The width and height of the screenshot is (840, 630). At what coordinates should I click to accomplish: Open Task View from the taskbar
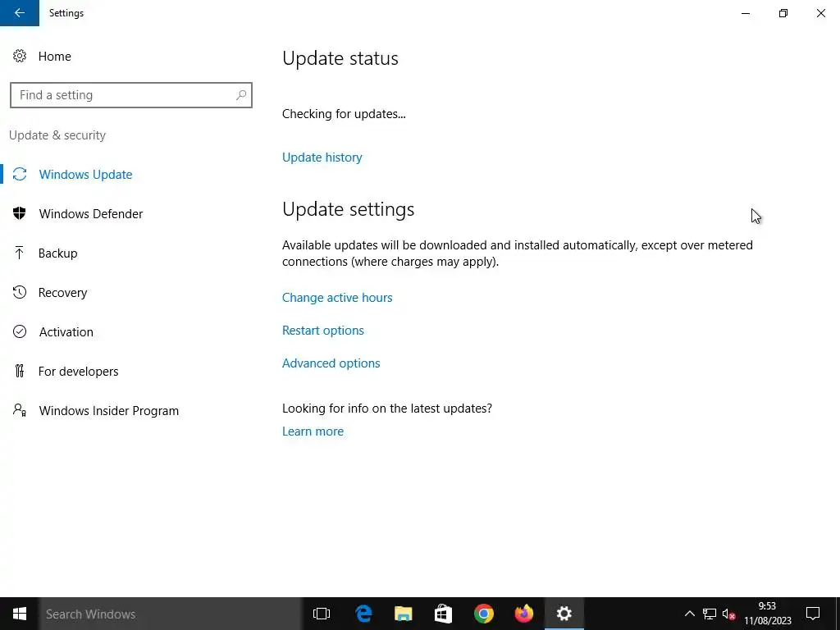[x=322, y=614]
